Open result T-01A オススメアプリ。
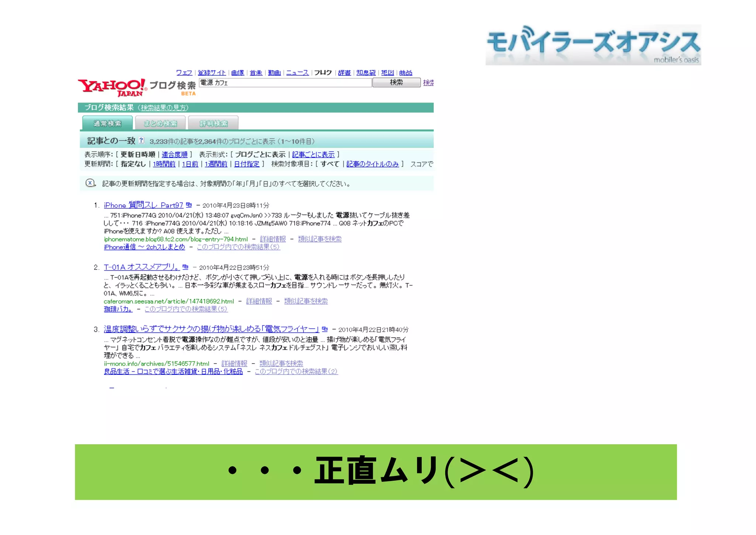This screenshot has width=756, height=535. (142, 267)
